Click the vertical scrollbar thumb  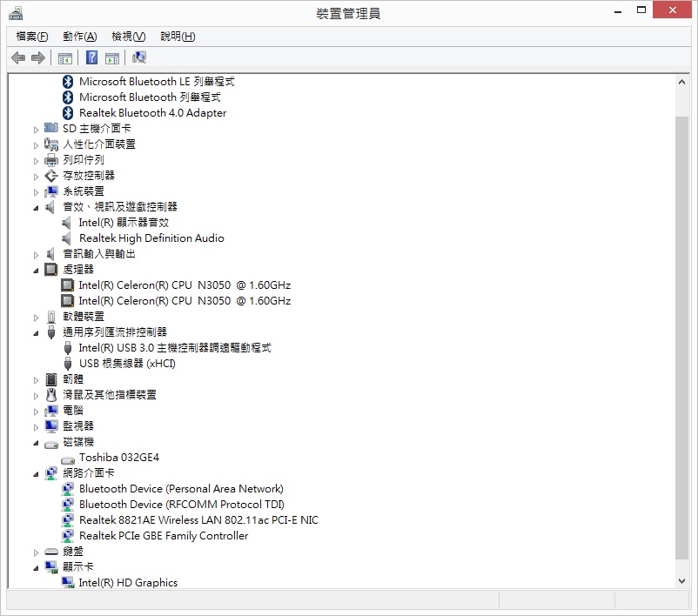point(681,338)
